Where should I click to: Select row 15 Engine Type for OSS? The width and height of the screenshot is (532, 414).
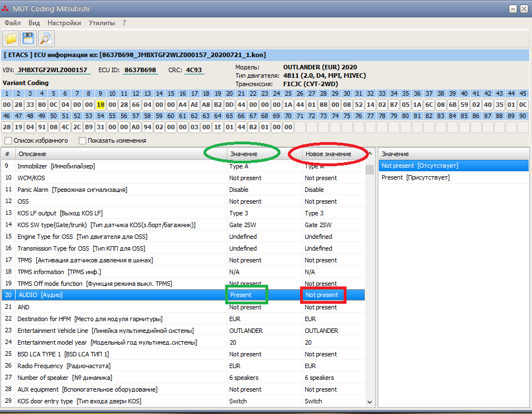pos(183,237)
